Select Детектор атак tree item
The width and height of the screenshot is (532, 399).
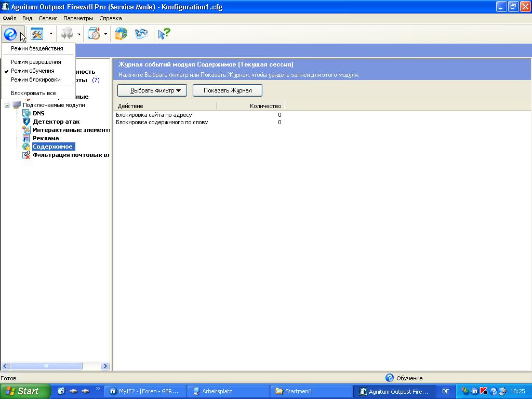tap(56, 122)
